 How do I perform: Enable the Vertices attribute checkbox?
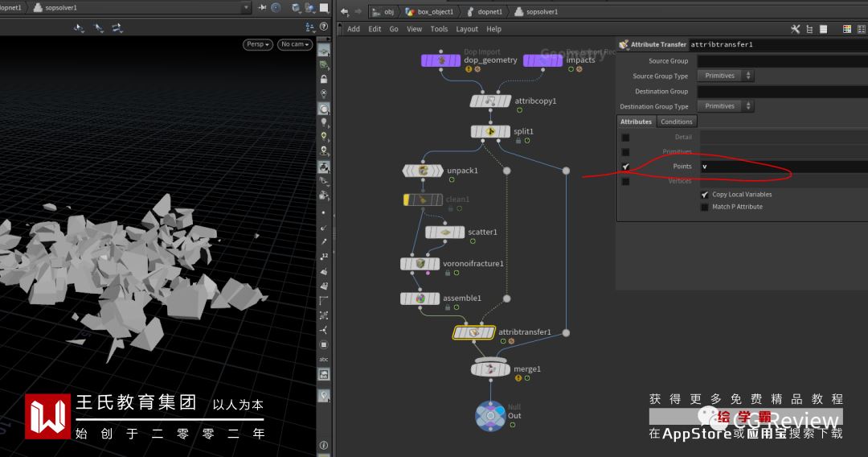625,181
